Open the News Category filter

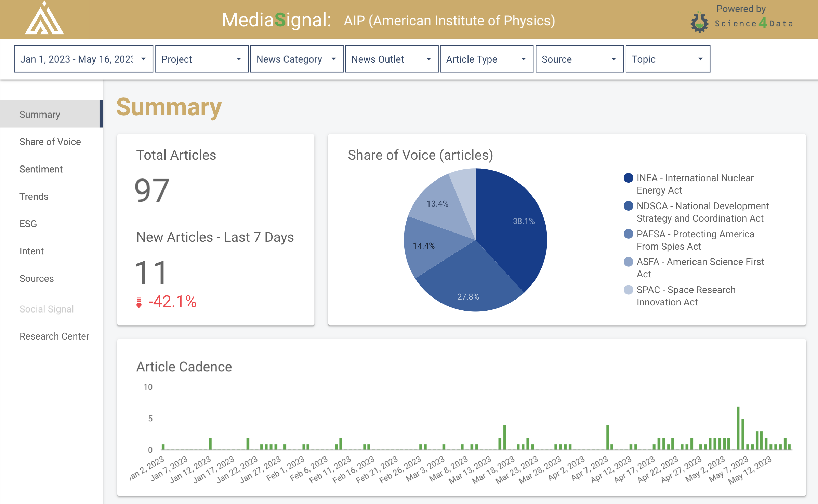297,59
